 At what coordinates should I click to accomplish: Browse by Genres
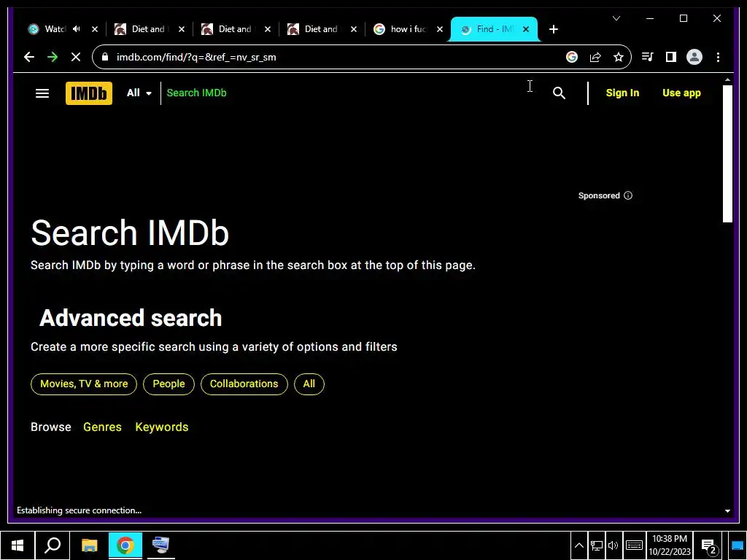(x=102, y=427)
